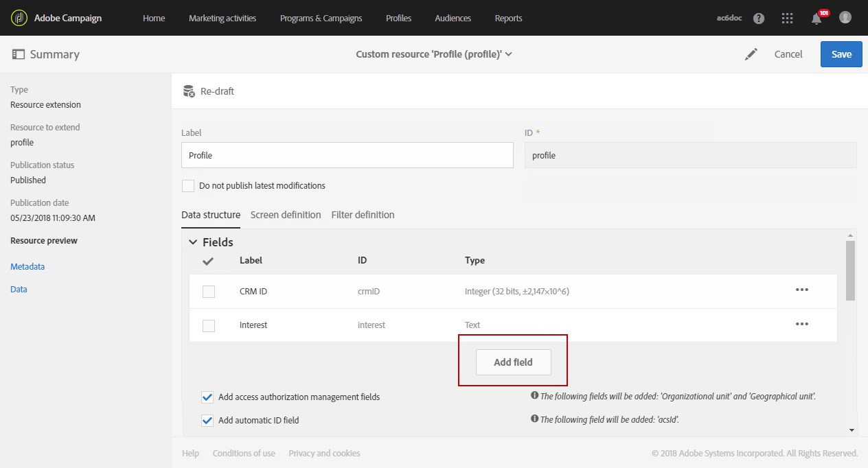Open the CRM ID row more-options icon
This screenshot has height=468, width=868.
(802, 290)
